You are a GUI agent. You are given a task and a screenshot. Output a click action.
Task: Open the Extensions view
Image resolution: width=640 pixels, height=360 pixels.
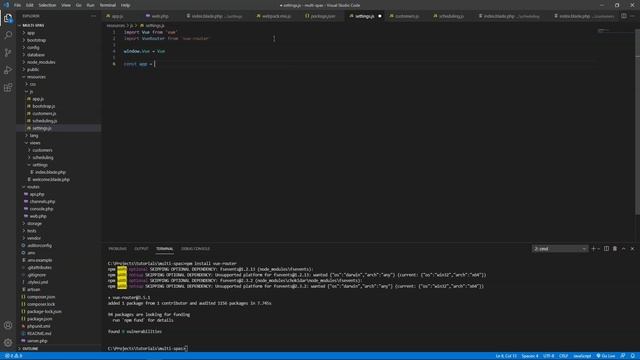pyautogui.click(x=8, y=88)
